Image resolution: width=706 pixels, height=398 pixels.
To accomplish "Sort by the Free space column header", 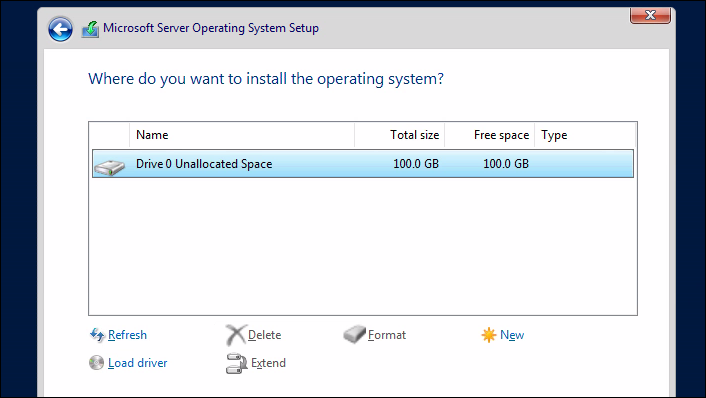I will [490, 135].
